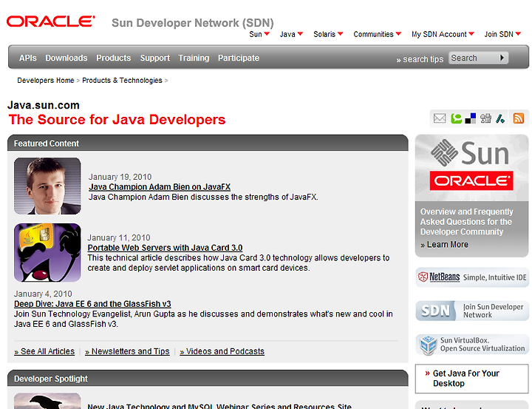Go to Developers Home breadcrumb
The image size is (532, 409).
pos(46,81)
